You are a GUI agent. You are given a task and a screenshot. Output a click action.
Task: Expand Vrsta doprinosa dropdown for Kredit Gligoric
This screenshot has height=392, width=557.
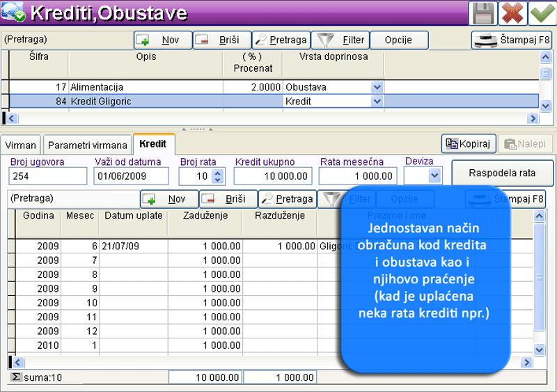pos(377,102)
